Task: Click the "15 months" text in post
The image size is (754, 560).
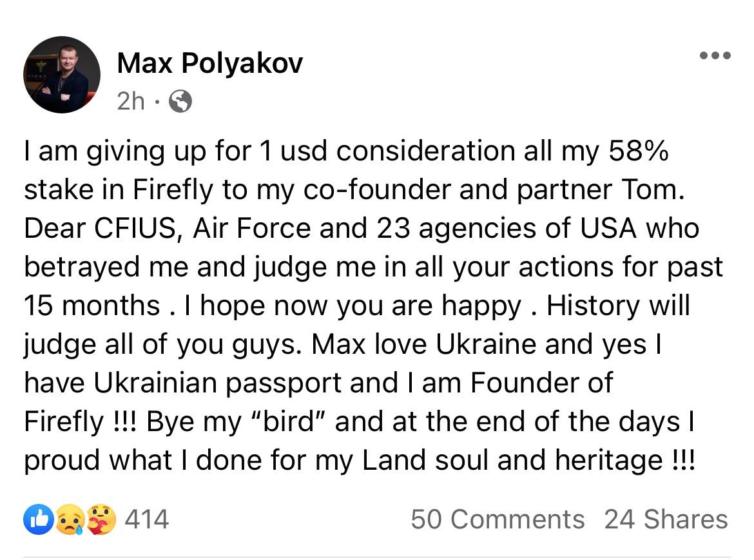Action: 92,305
